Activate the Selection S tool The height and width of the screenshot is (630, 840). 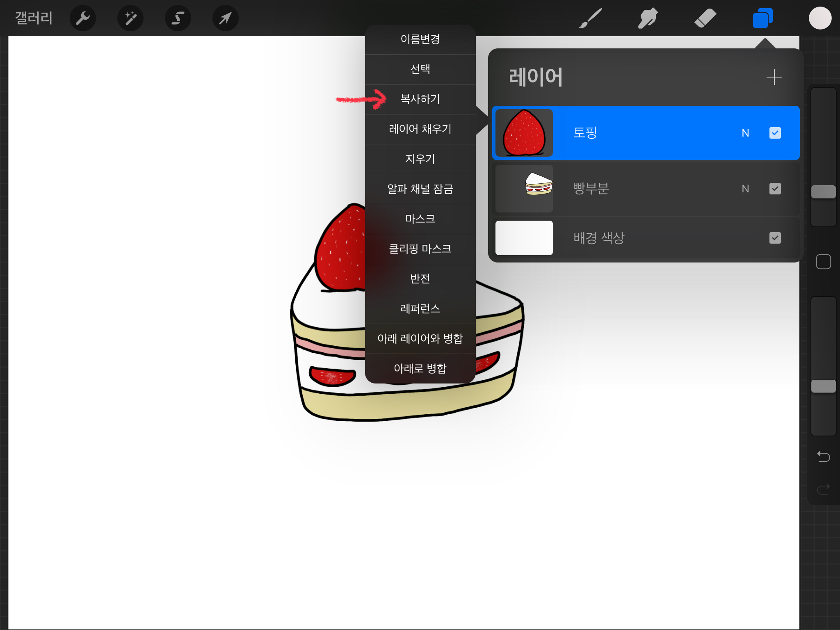tap(178, 18)
